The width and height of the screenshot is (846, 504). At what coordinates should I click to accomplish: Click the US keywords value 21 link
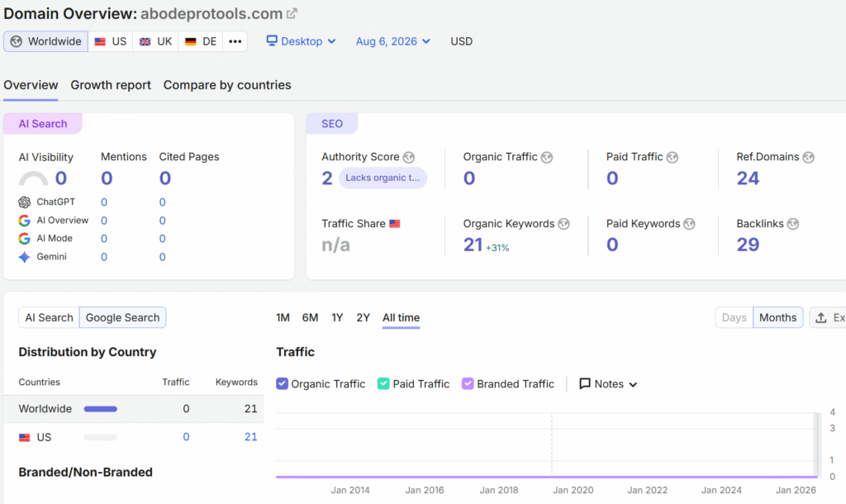[x=251, y=437]
